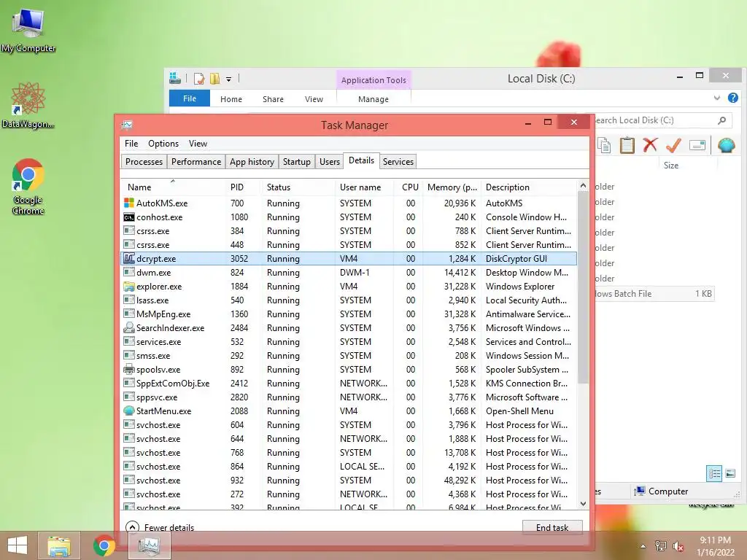Sort processes by the Memory column header

coord(452,187)
